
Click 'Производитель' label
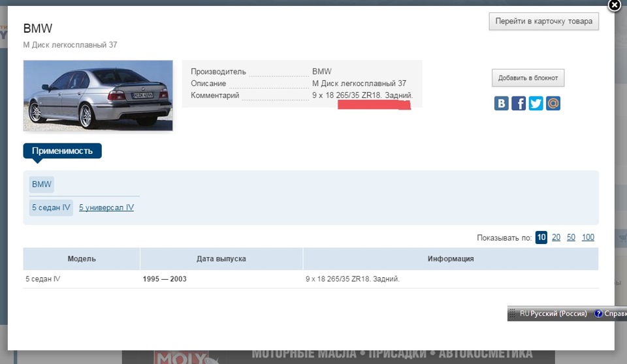218,72
